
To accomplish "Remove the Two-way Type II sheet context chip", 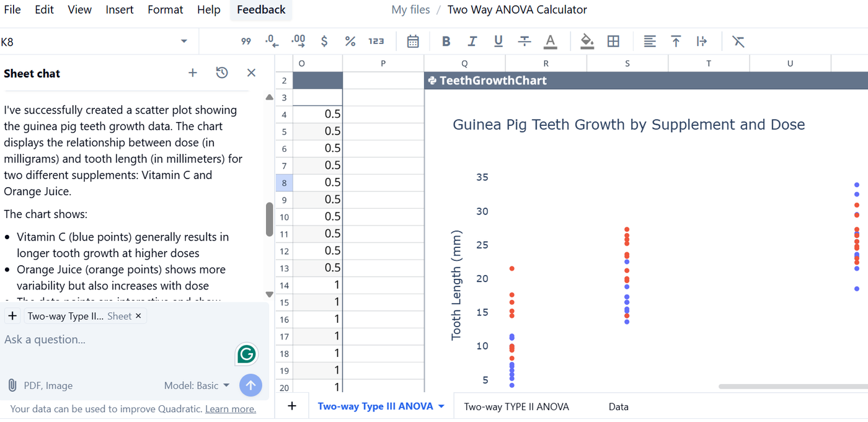I will coord(138,316).
